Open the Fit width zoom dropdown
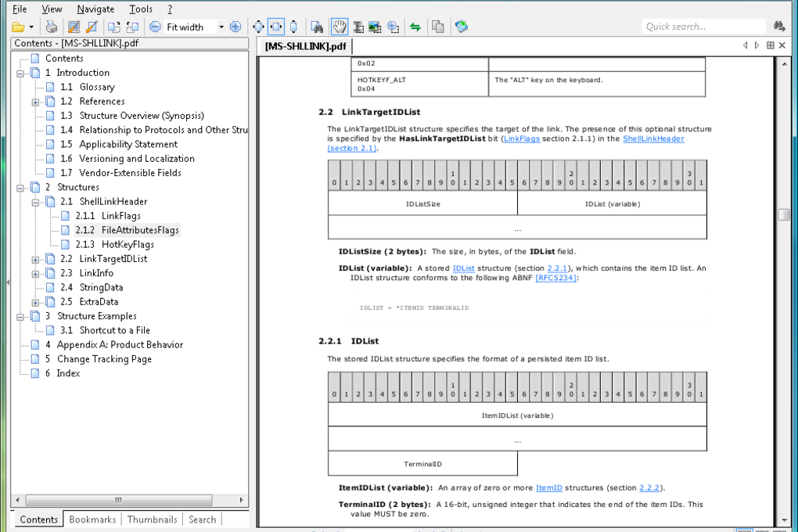Image resolution: width=798 pixels, height=532 pixels. tap(221, 27)
